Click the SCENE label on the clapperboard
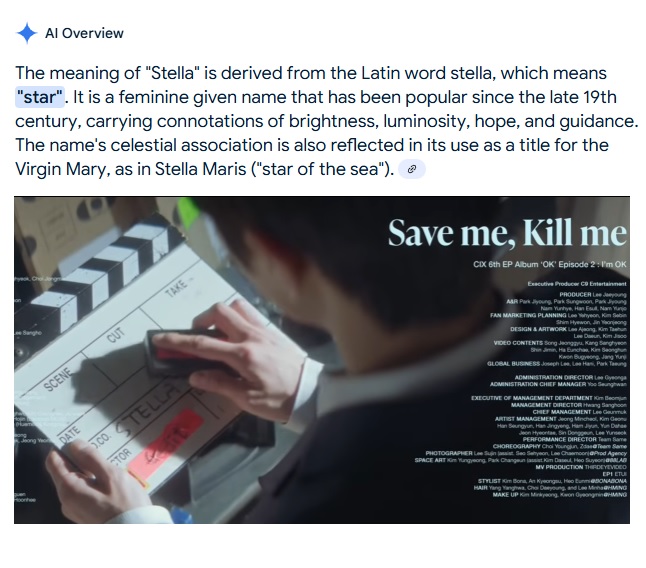Screen dimensions: 646x568 [x=58, y=380]
